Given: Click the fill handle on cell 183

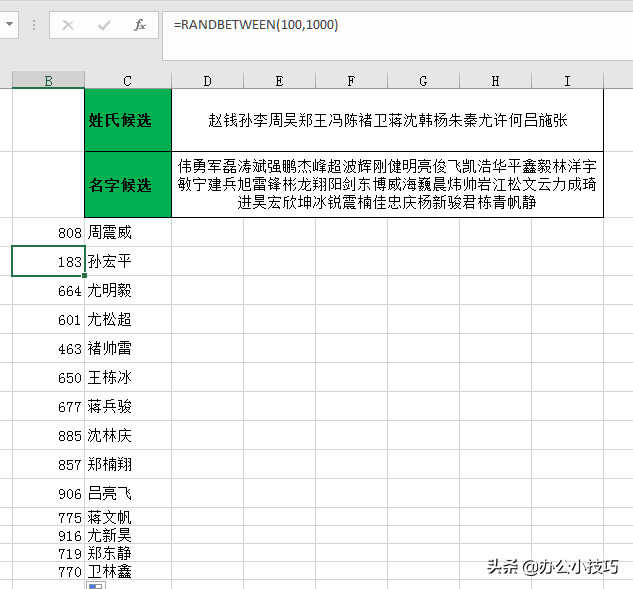Looking at the screenshot, I should (84, 275).
